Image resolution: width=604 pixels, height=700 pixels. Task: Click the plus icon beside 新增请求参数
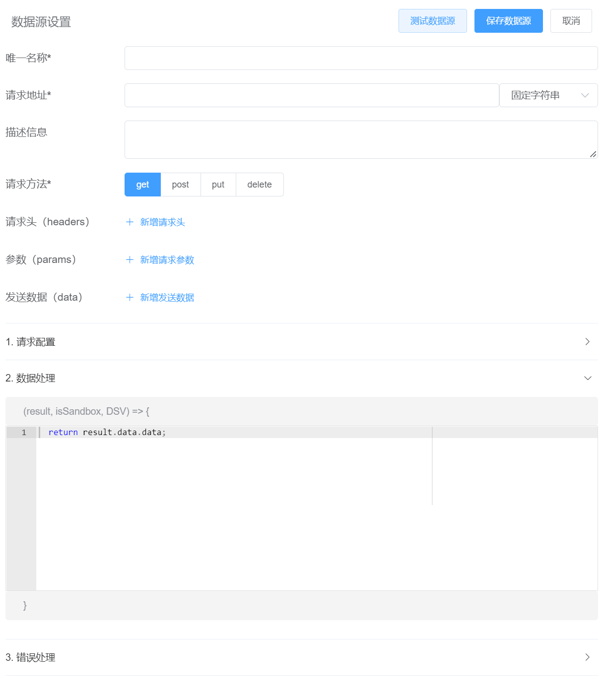(x=130, y=259)
